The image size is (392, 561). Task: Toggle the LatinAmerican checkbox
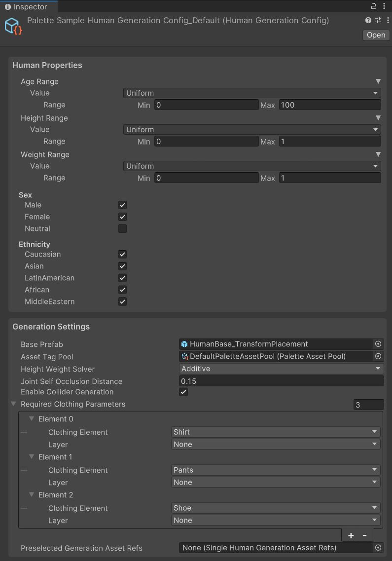coord(122,278)
